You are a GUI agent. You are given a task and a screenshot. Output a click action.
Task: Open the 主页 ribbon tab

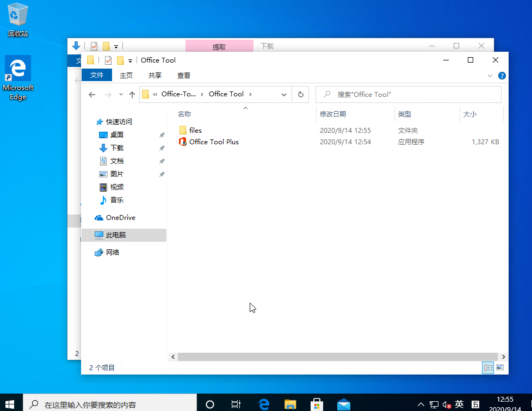click(x=126, y=75)
